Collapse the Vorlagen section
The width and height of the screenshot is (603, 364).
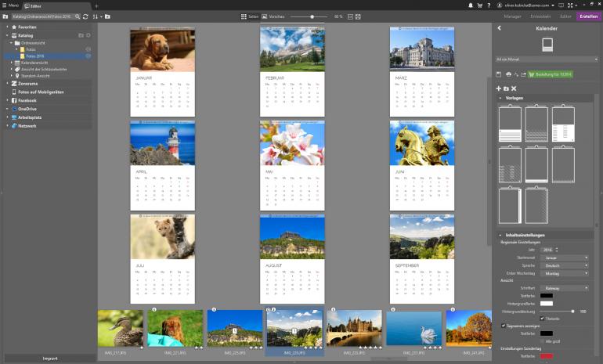[x=500, y=98]
